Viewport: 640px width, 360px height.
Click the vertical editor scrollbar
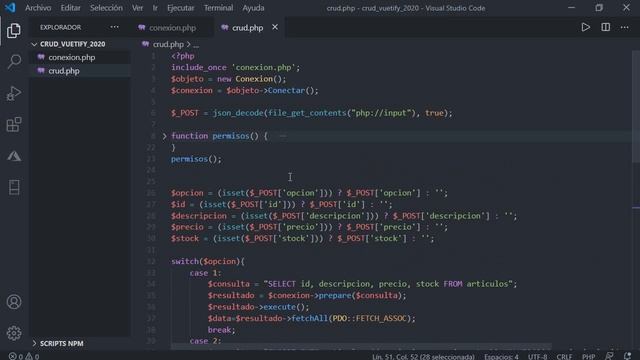636,106
